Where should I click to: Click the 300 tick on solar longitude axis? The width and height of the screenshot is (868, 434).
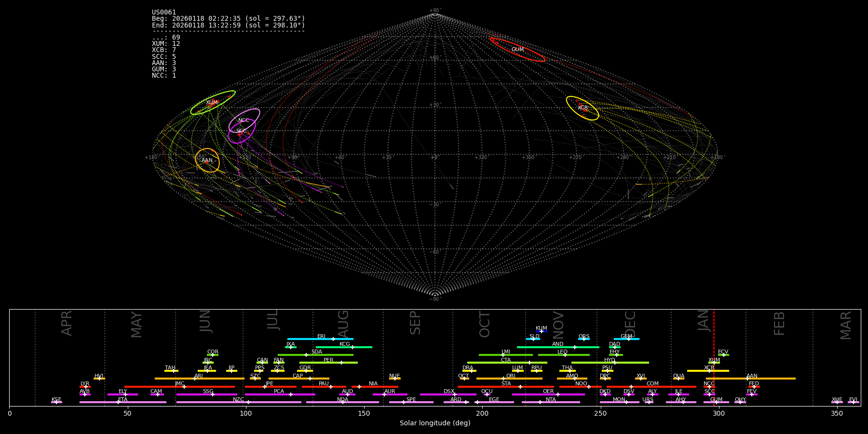click(719, 413)
